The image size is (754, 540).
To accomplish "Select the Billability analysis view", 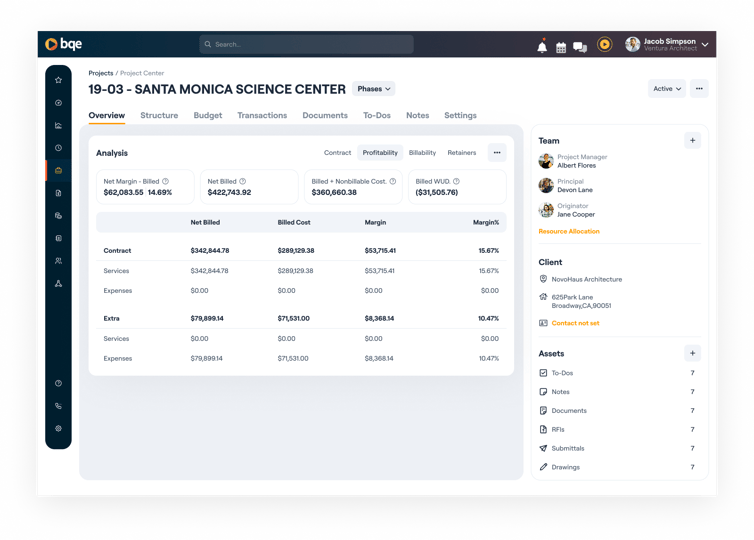I will pos(422,152).
